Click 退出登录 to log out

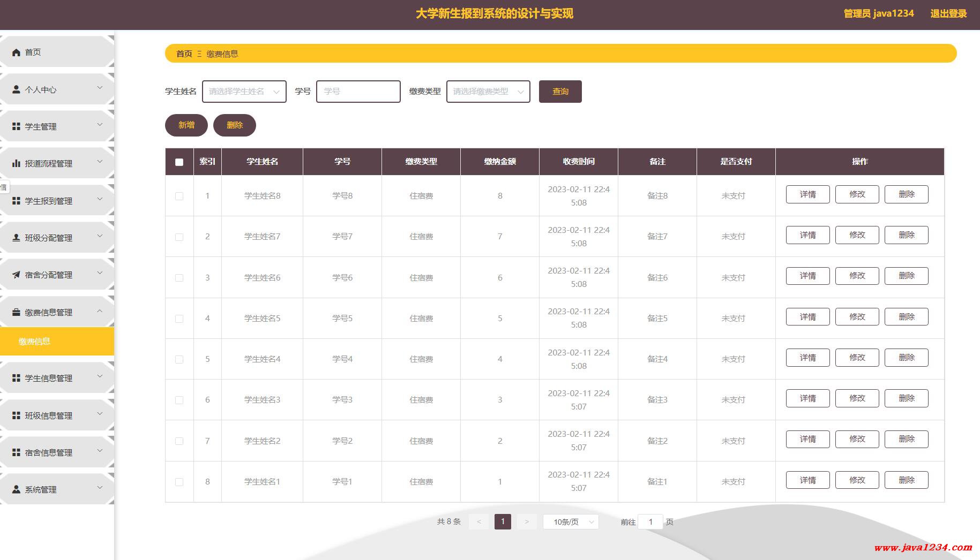[x=948, y=14]
